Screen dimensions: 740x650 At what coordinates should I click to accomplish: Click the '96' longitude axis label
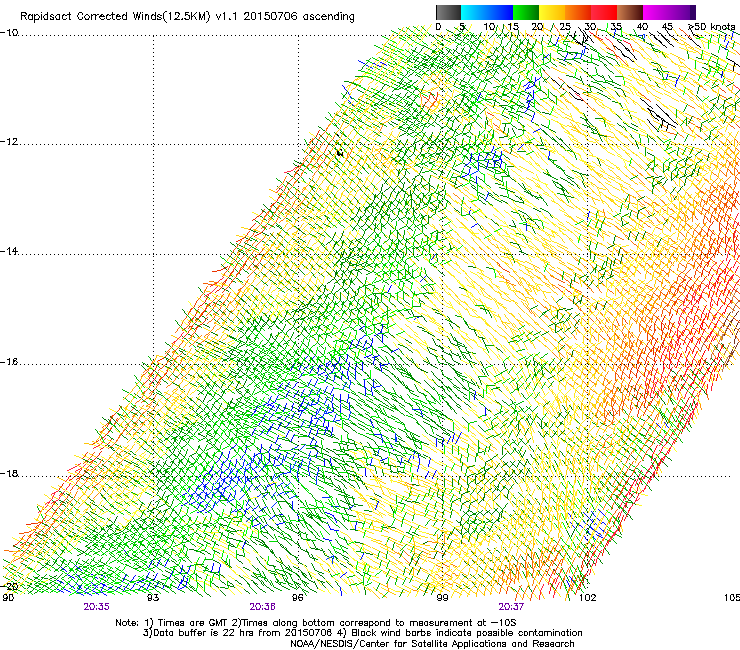click(x=298, y=598)
